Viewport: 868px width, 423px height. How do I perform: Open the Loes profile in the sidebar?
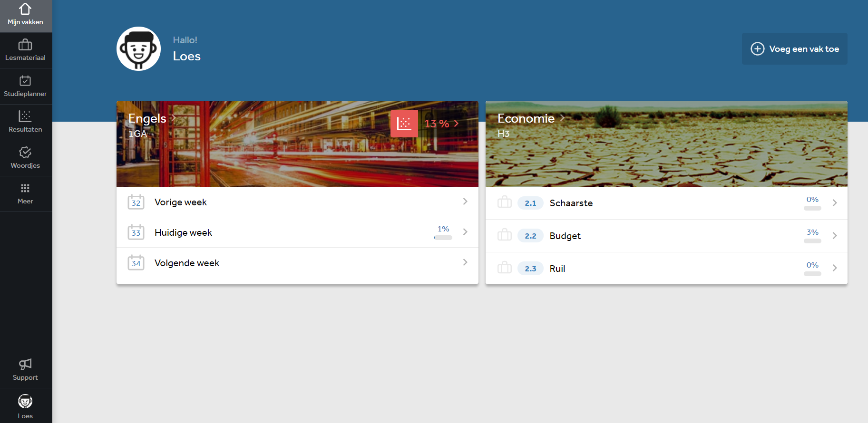[26, 406]
